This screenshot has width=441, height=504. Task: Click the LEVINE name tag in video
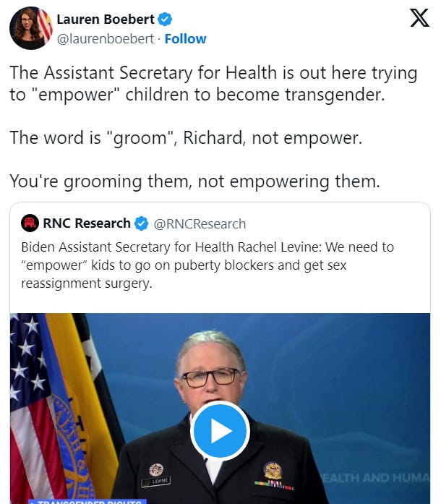click(156, 481)
